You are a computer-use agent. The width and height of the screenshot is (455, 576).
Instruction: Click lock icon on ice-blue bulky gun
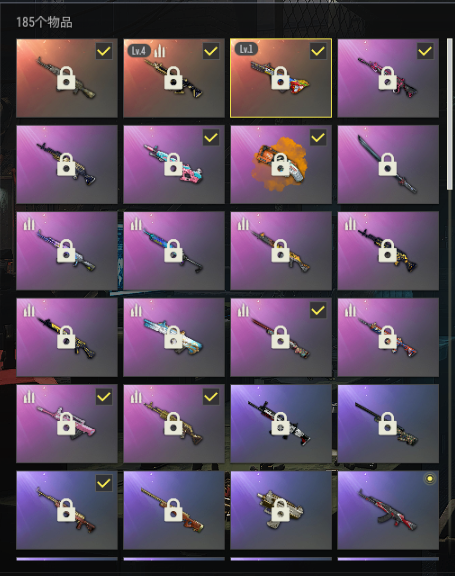pyautogui.click(x=173, y=337)
